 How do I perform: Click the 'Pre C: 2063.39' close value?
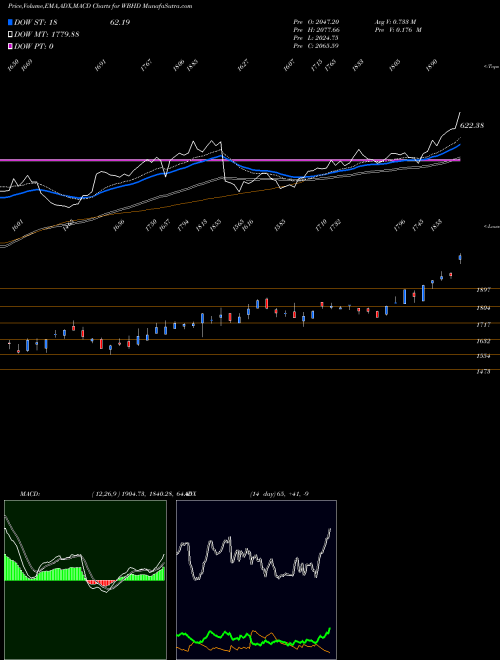(316, 46)
